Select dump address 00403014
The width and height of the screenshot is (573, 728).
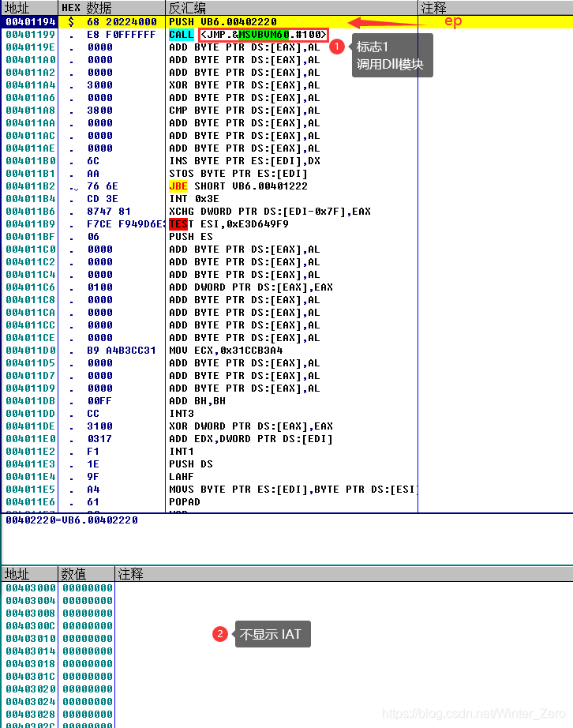click(x=31, y=651)
